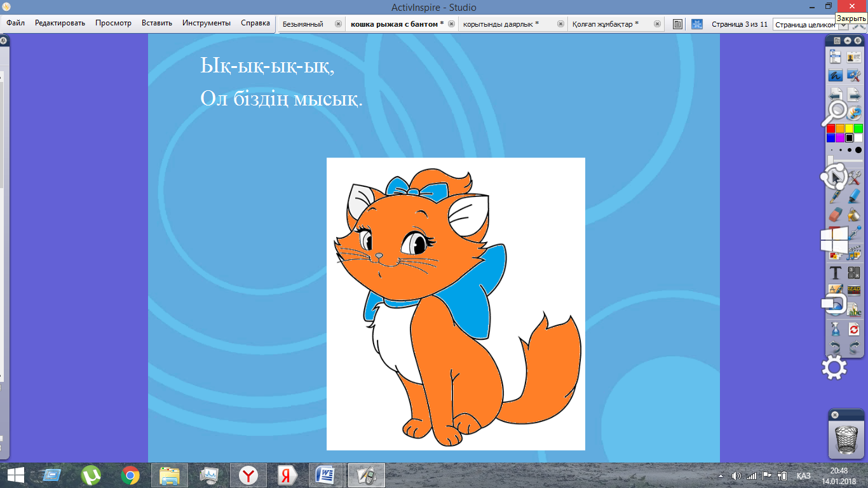Open Google Chrome from the taskbar
This screenshot has height=488, width=868.
tap(130, 475)
